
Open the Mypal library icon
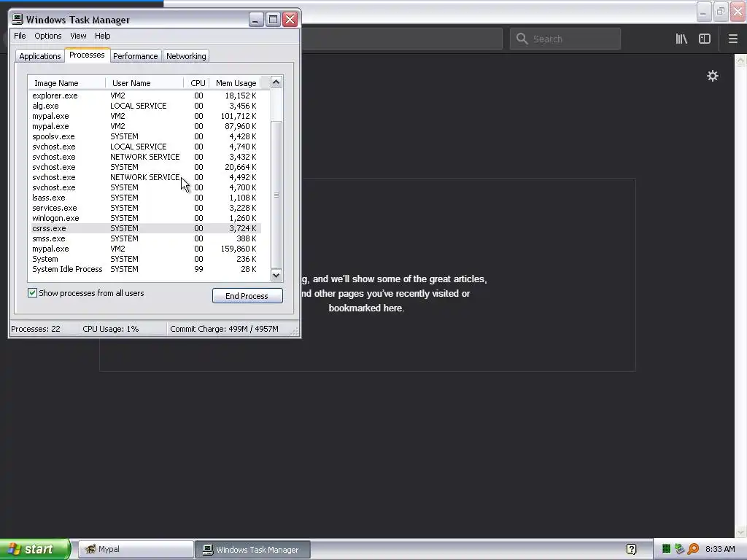[681, 39]
